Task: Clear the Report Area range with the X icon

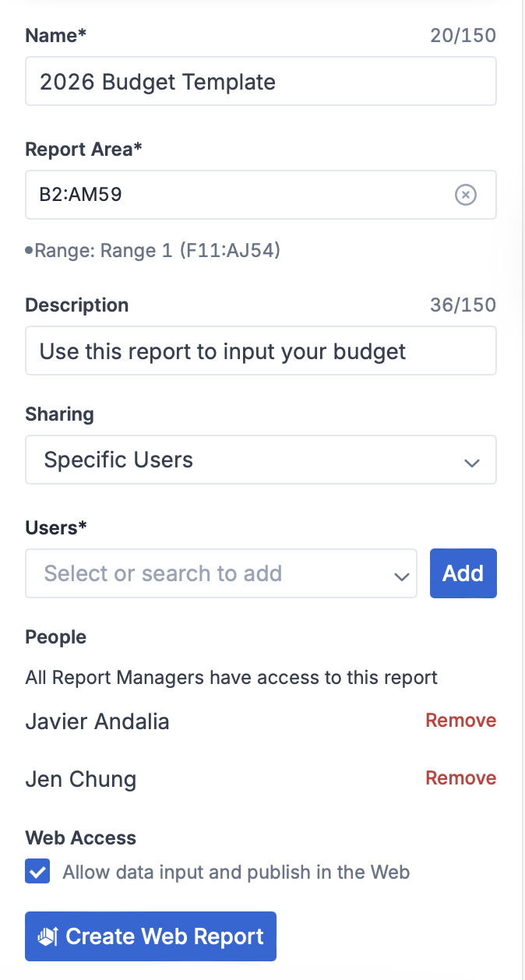Action: (x=465, y=195)
